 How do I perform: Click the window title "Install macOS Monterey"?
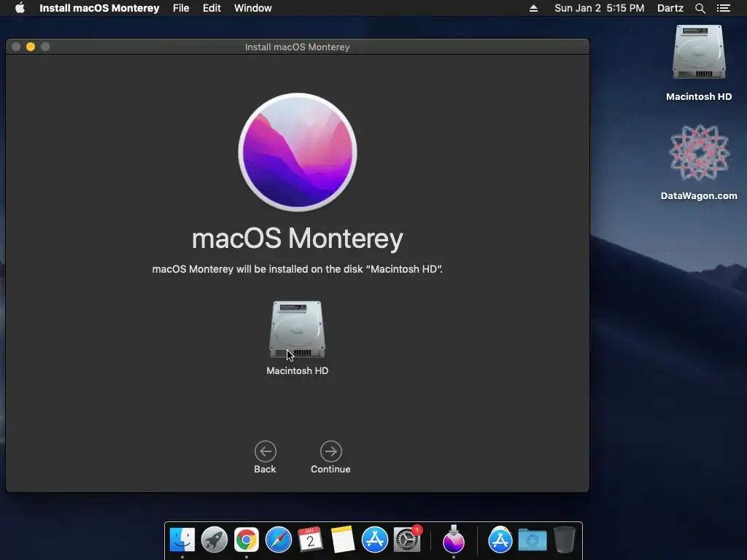(298, 47)
